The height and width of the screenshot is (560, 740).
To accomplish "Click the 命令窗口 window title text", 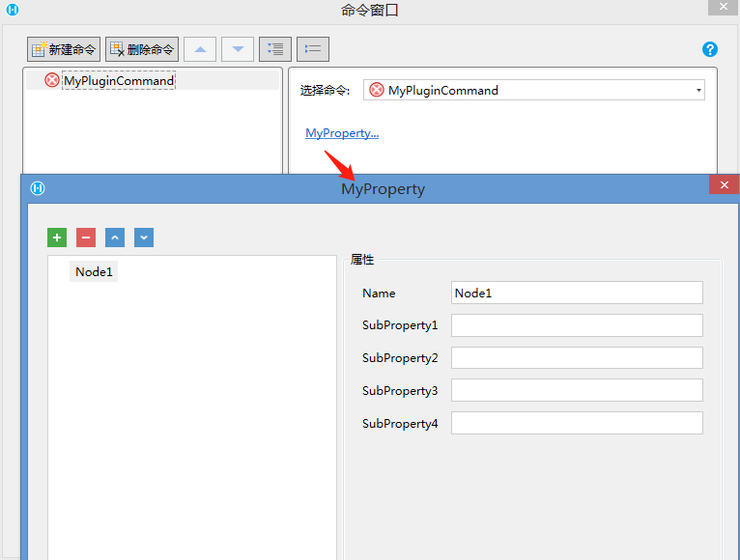I will [x=370, y=10].
